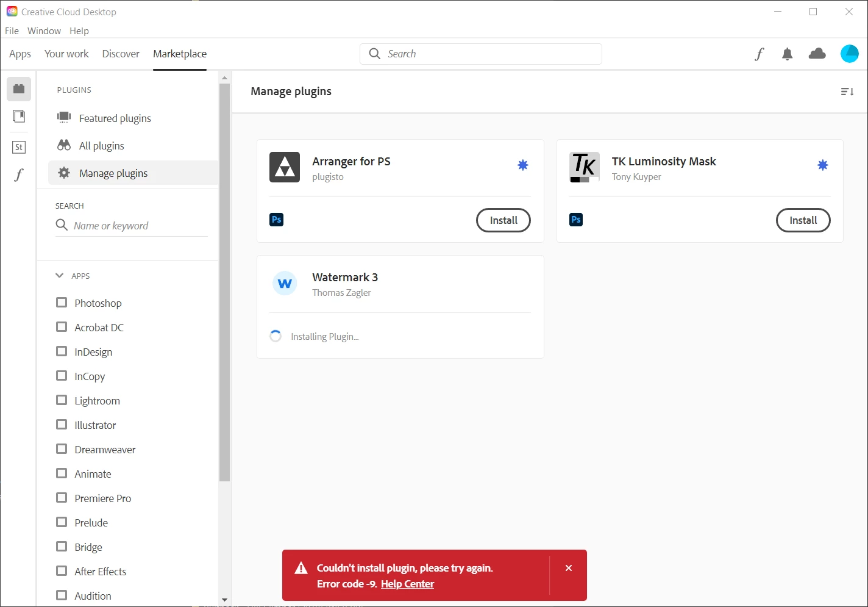Select Manage plugins in sidebar
The height and width of the screenshot is (607, 868).
pos(133,173)
